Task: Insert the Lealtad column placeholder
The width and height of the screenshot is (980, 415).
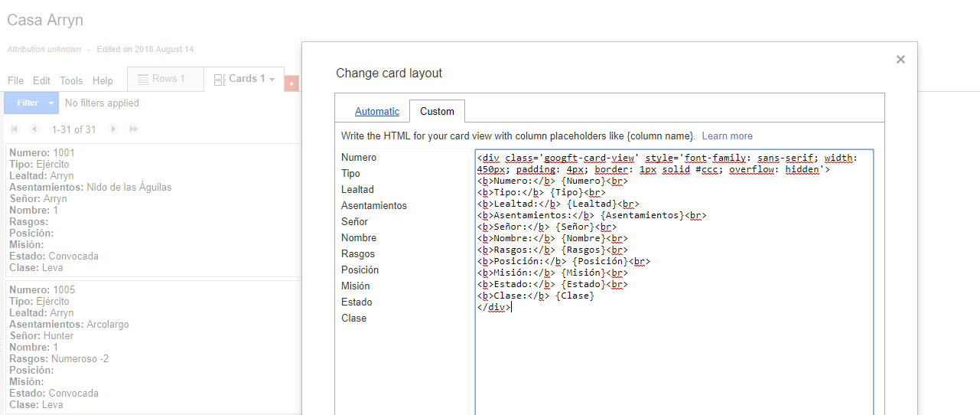Action: click(x=357, y=190)
